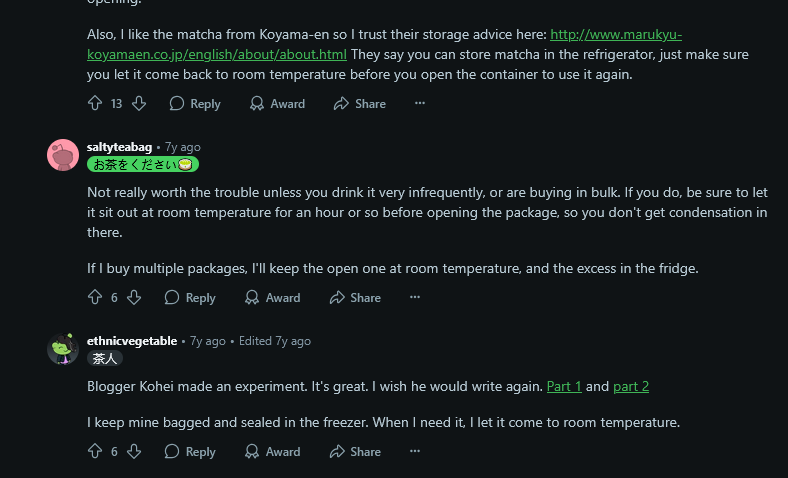Give an Award to saltyteabag's comment
This screenshot has width=788, height=478.
coord(272,298)
